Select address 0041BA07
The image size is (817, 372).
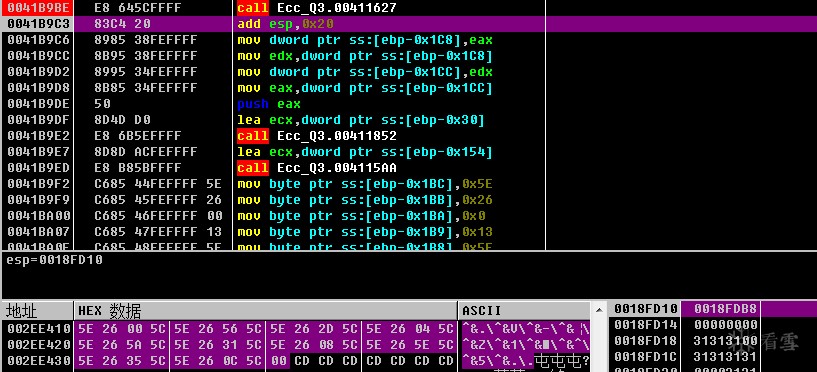point(38,232)
